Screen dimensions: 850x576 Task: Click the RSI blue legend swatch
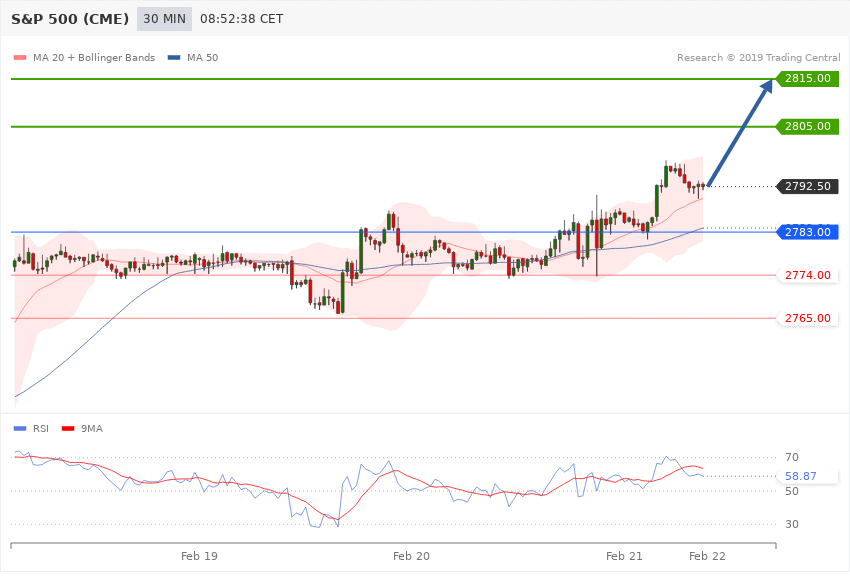pos(20,429)
